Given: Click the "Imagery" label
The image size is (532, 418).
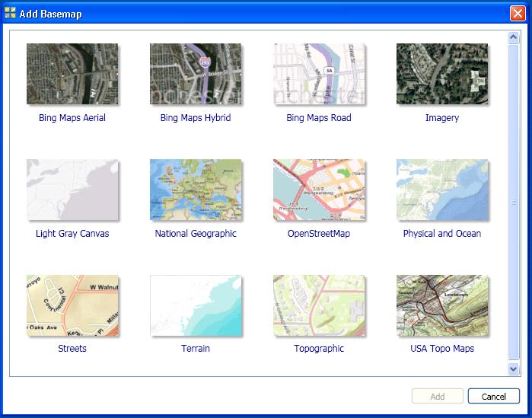Looking at the screenshot, I should (442, 118).
